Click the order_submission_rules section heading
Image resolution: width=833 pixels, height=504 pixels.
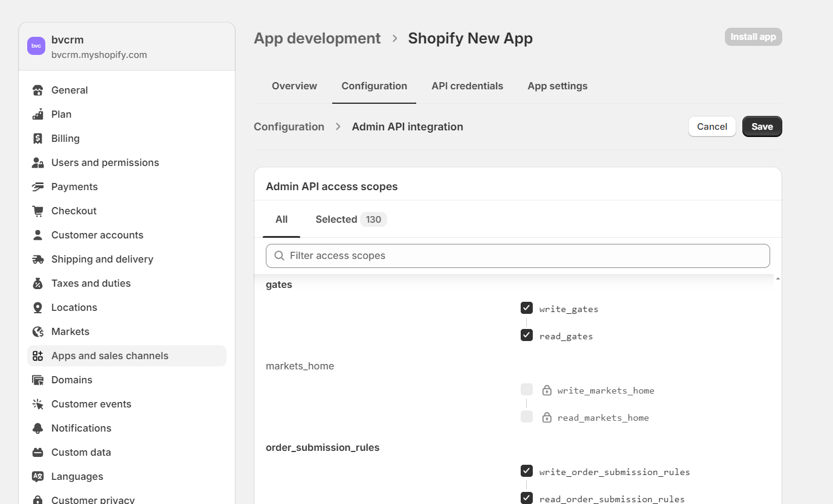323,447
